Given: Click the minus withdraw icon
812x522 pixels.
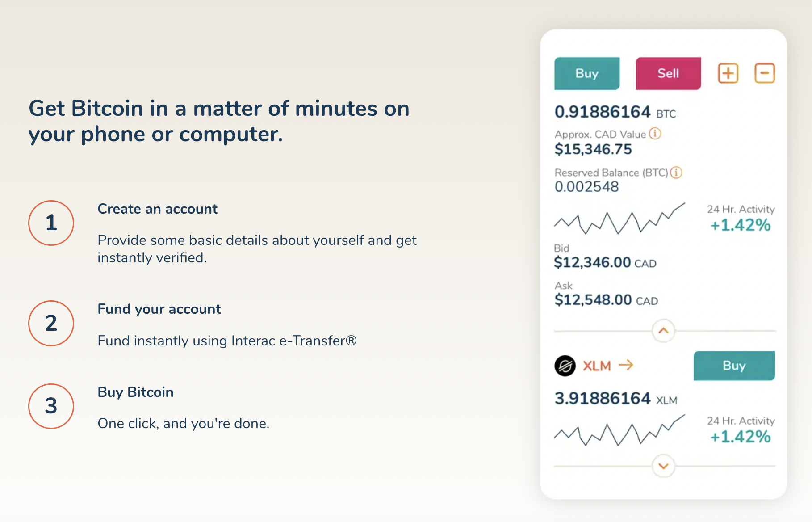Looking at the screenshot, I should click(x=764, y=73).
